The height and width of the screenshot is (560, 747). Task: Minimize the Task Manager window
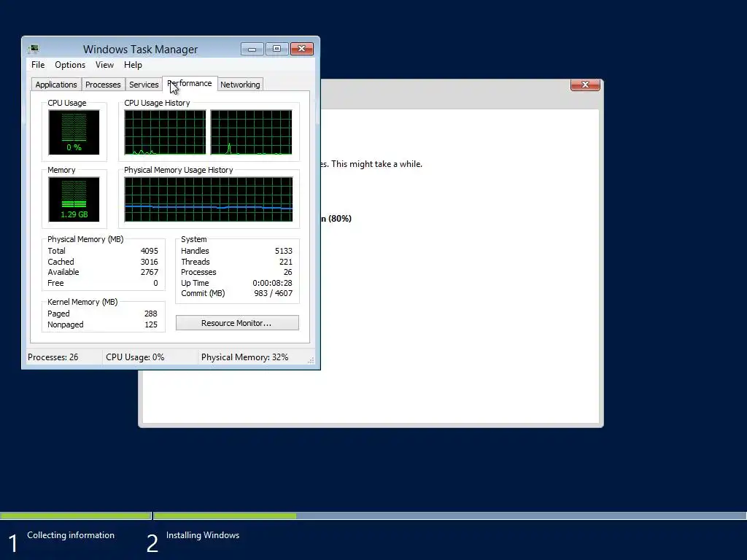pos(252,49)
